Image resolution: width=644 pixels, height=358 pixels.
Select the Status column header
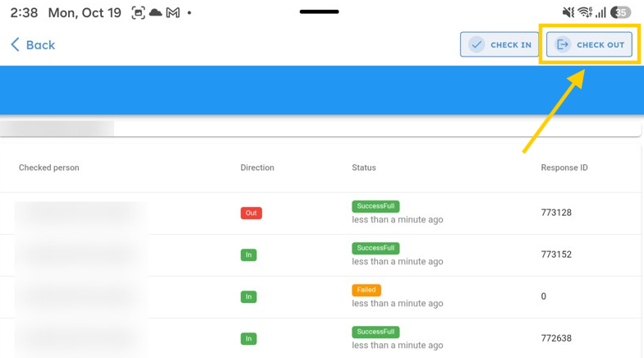[364, 168]
